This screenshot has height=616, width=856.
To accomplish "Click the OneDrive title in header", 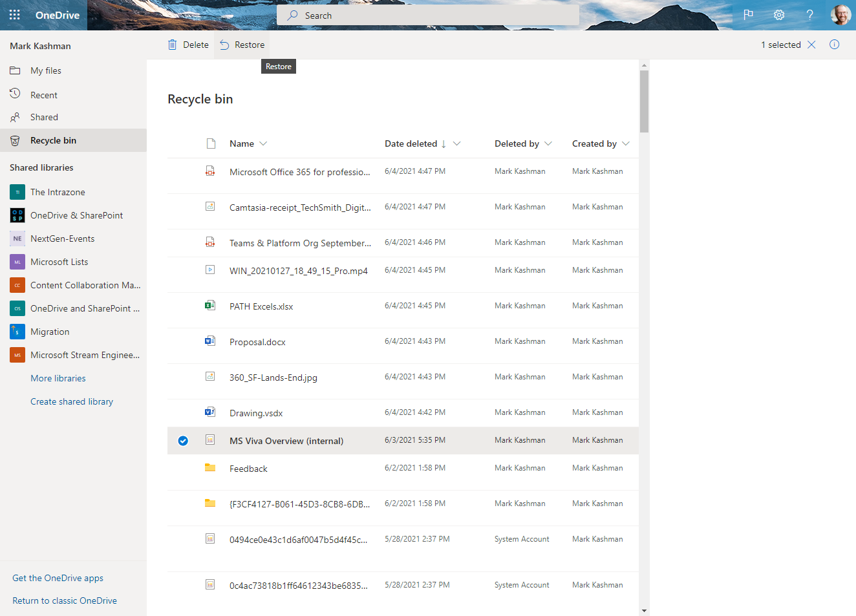I will (x=58, y=15).
